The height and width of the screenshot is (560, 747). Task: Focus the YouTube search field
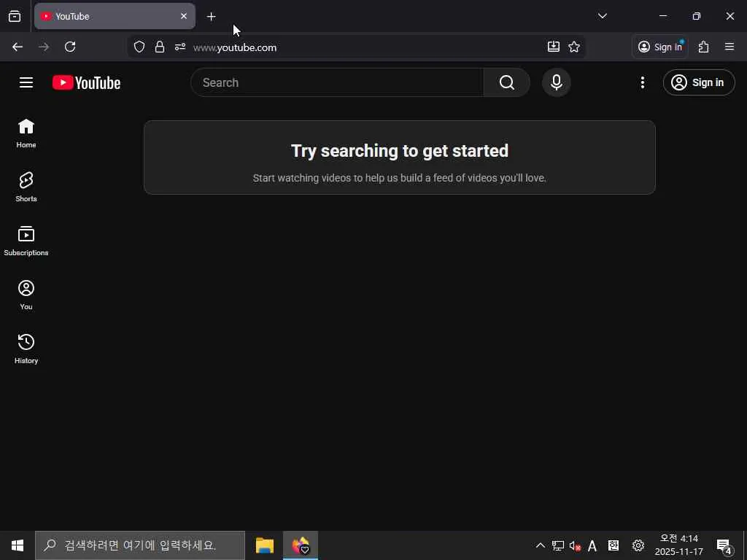coord(337,82)
